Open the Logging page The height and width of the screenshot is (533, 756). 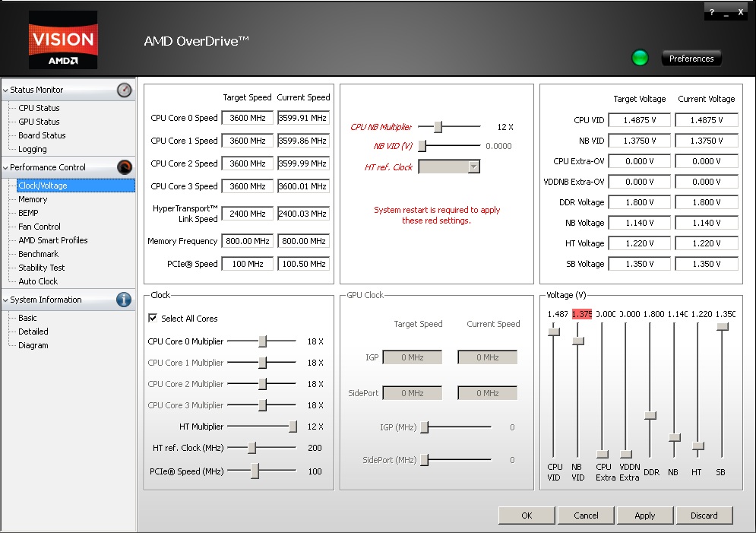[33, 149]
